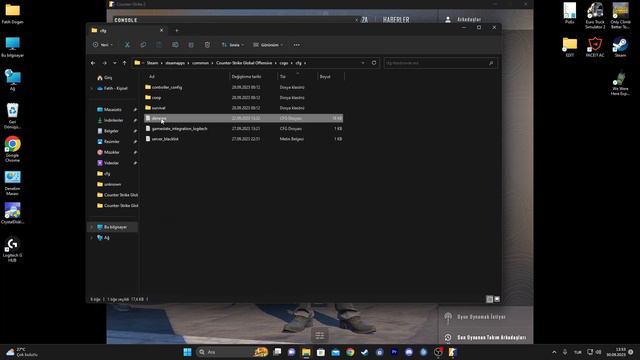Click the Share icon in Explorer toolbar
This screenshot has height=360, width=640.
(191, 45)
